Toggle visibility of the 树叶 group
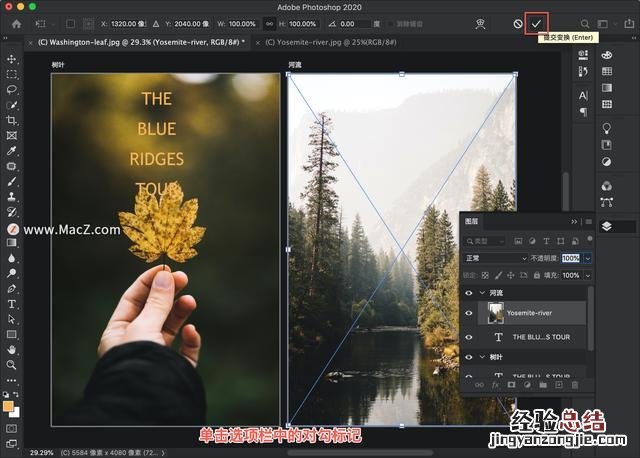The width and height of the screenshot is (640, 458). [469, 357]
